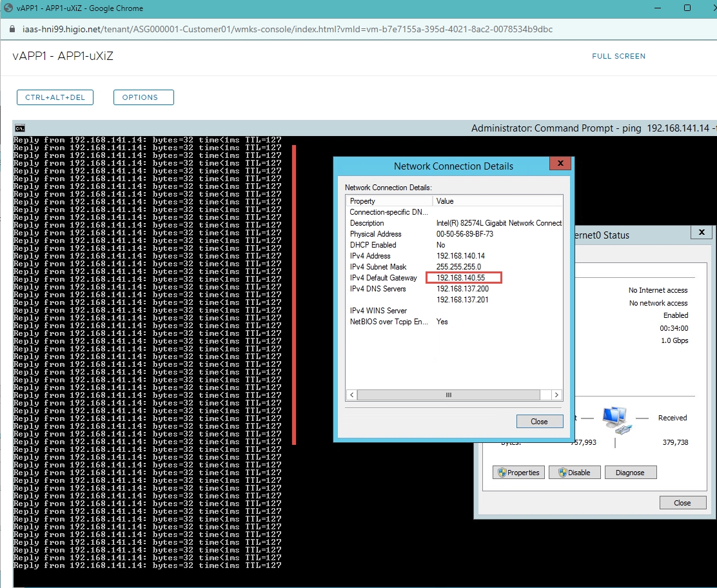The width and height of the screenshot is (717, 588).
Task: Disable the Ethernet0 network adapter
Action: pyautogui.click(x=574, y=473)
